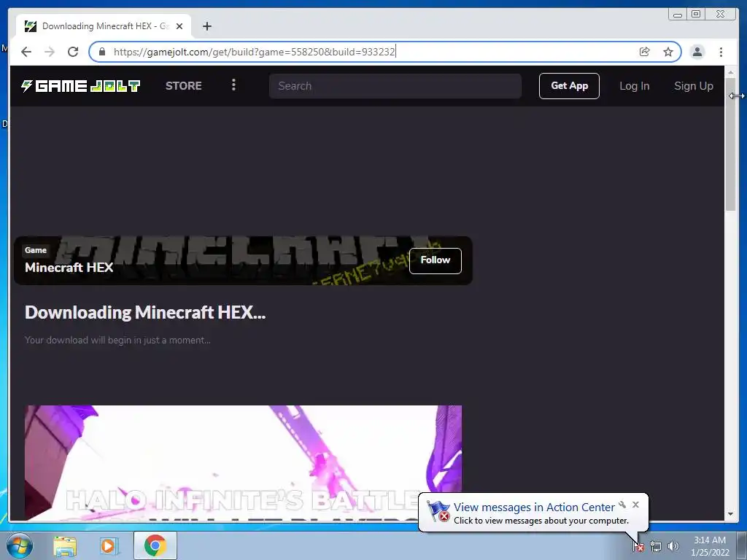Reload the page with the refresh icon
Image resolution: width=747 pixels, height=560 pixels.
[x=73, y=52]
